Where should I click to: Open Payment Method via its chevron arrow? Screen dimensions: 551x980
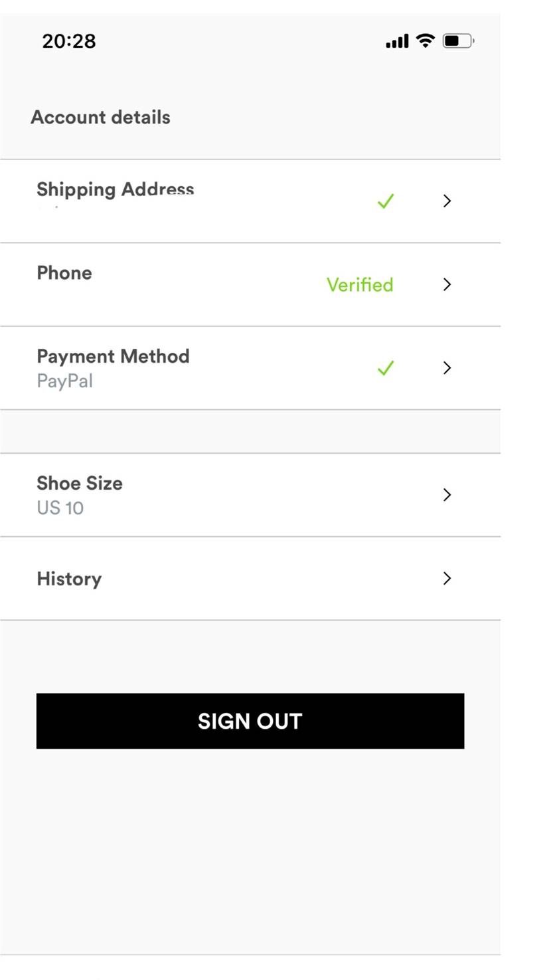(x=447, y=367)
